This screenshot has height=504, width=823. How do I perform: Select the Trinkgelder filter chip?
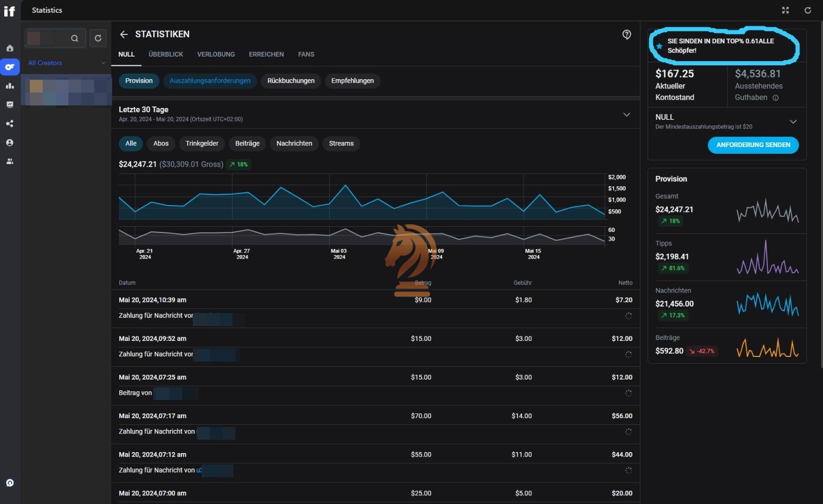[202, 143]
